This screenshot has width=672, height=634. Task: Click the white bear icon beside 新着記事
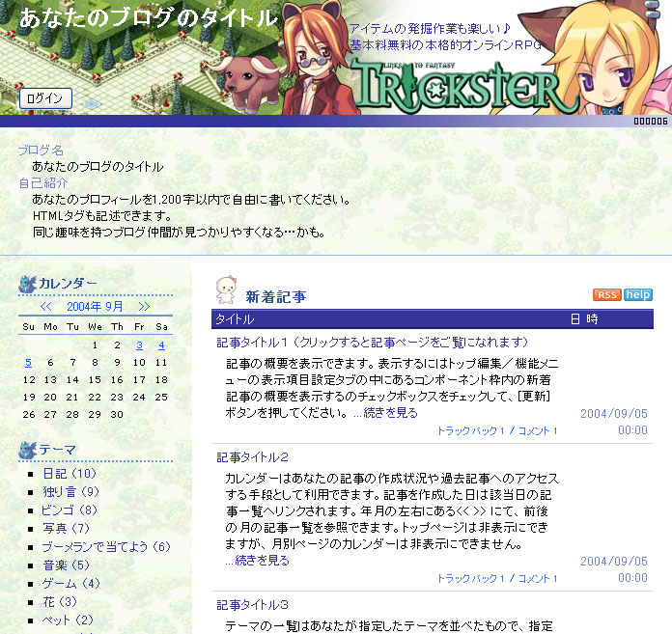[225, 290]
